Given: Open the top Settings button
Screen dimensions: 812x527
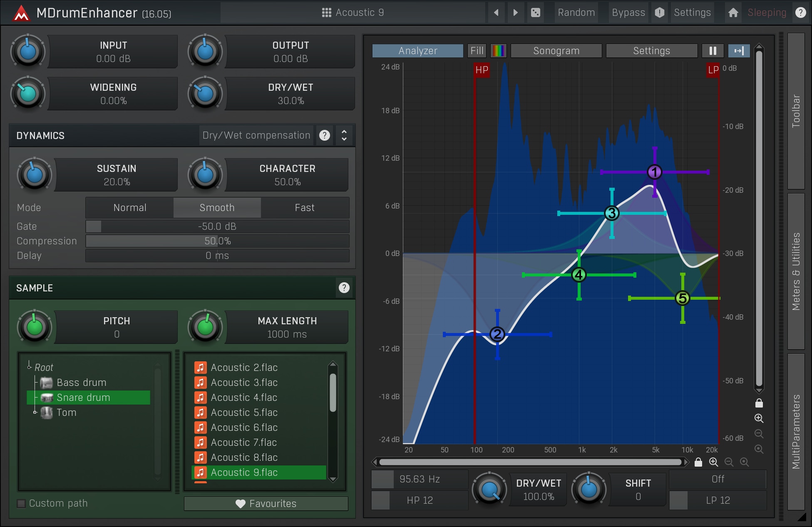Looking at the screenshot, I should point(692,12).
